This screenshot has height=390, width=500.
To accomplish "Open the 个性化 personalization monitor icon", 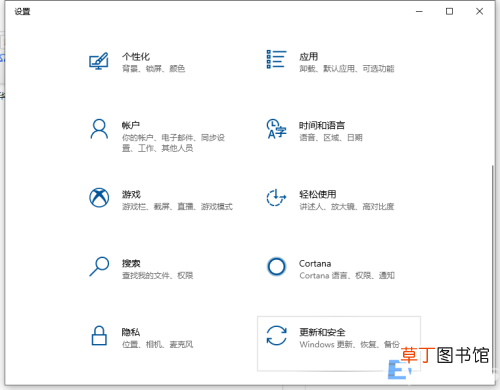I will [99, 61].
